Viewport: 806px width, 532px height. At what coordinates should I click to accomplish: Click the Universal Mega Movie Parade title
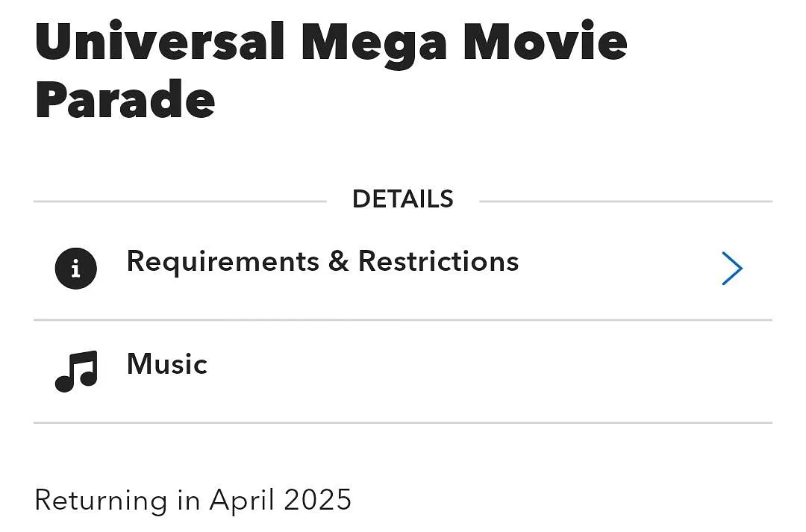click(331, 69)
